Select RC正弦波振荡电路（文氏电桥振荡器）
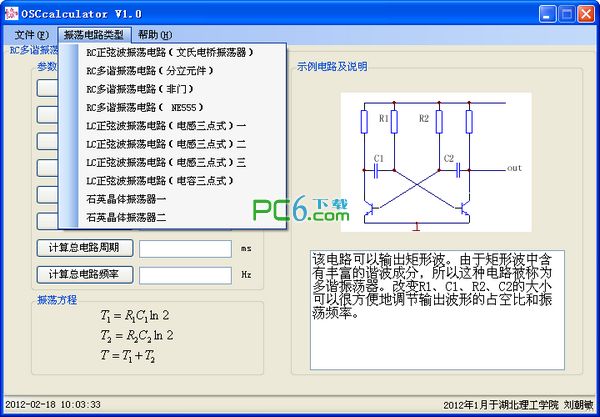The width and height of the screenshot is (600, 417). [169, 52]
